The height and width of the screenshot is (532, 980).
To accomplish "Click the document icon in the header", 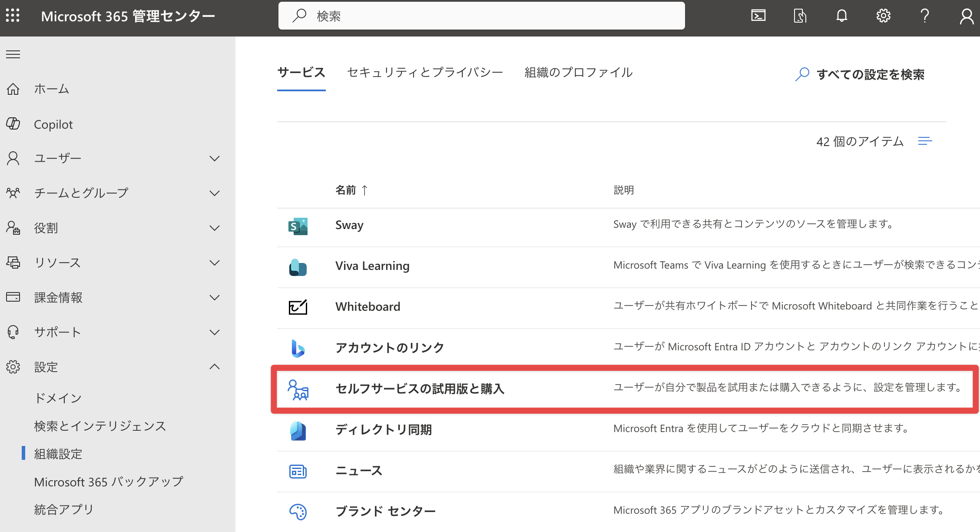I will pos(800,16).
